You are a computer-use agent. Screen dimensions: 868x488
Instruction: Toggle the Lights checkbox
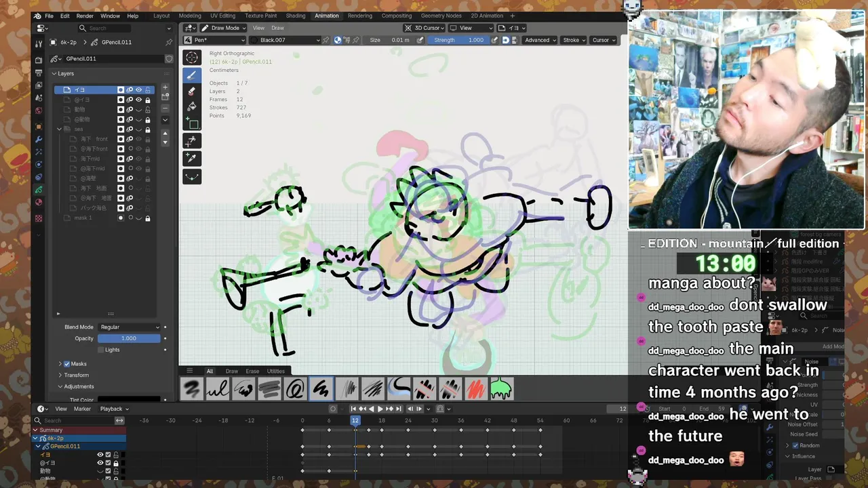100,350
